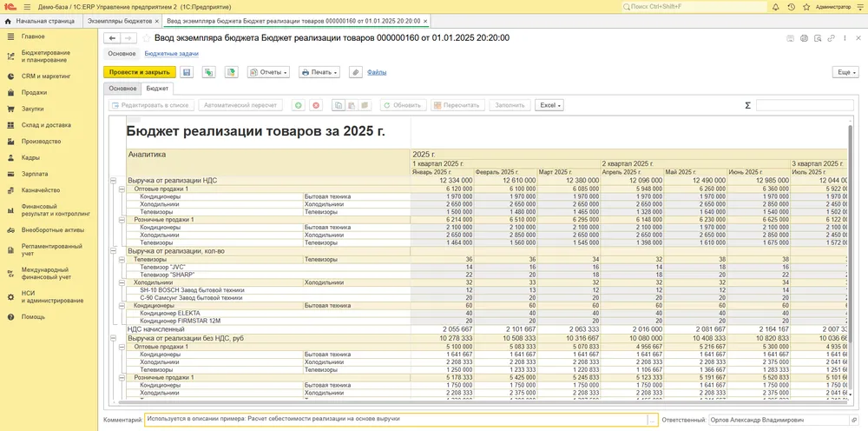Viewport: 868px width, 431px height.
Task: Click the Автоматический пересчет button
Action: pyautogui.click(x=240, y=105)
